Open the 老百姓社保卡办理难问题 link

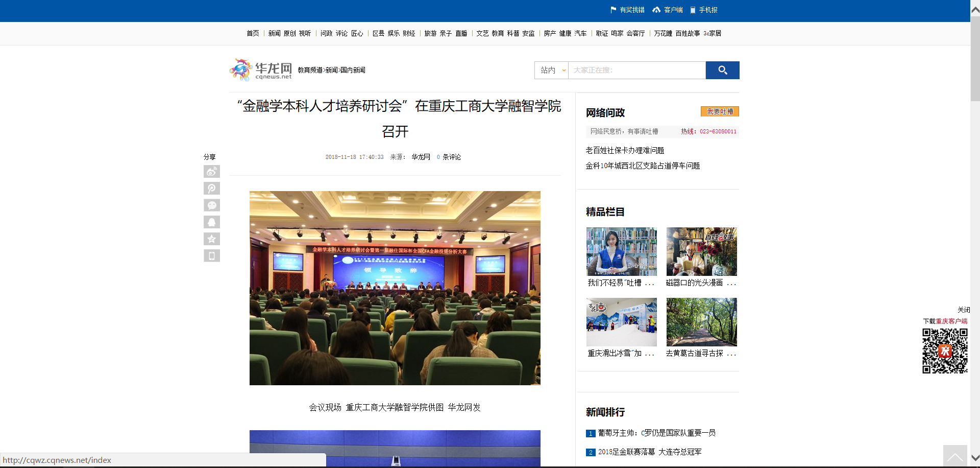[x=625, y=150]
